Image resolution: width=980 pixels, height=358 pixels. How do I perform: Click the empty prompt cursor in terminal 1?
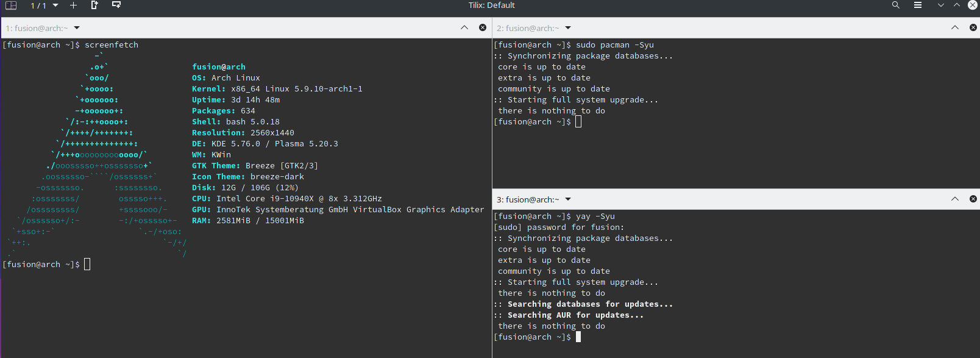(87, 264)
